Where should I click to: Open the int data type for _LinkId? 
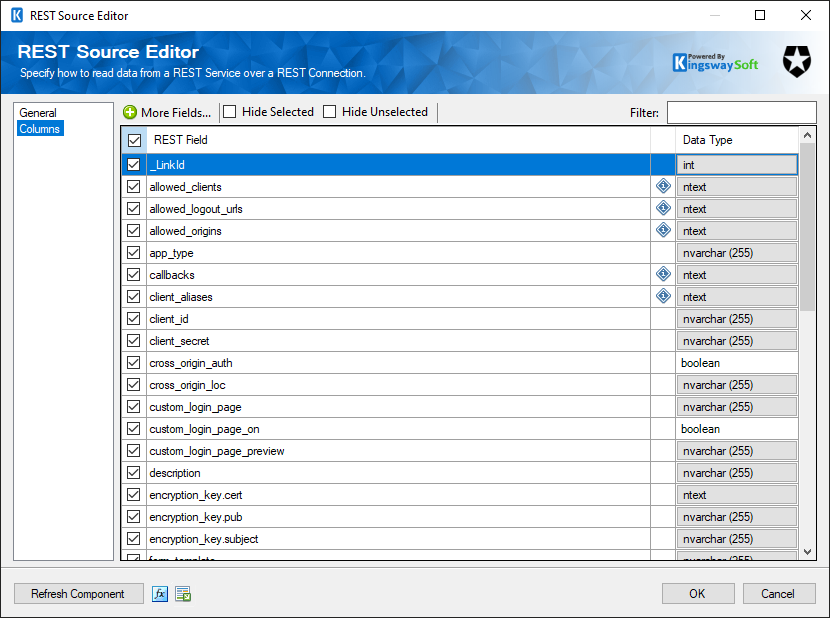(x=737, y=165)
